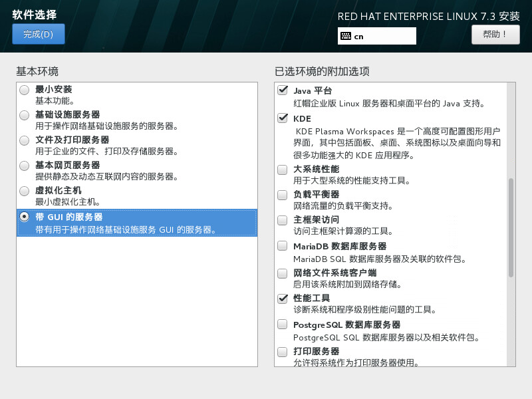Screen dimensions: 532x399
Task: Click the 最小安装 environment title
Action: pos(54,89)
